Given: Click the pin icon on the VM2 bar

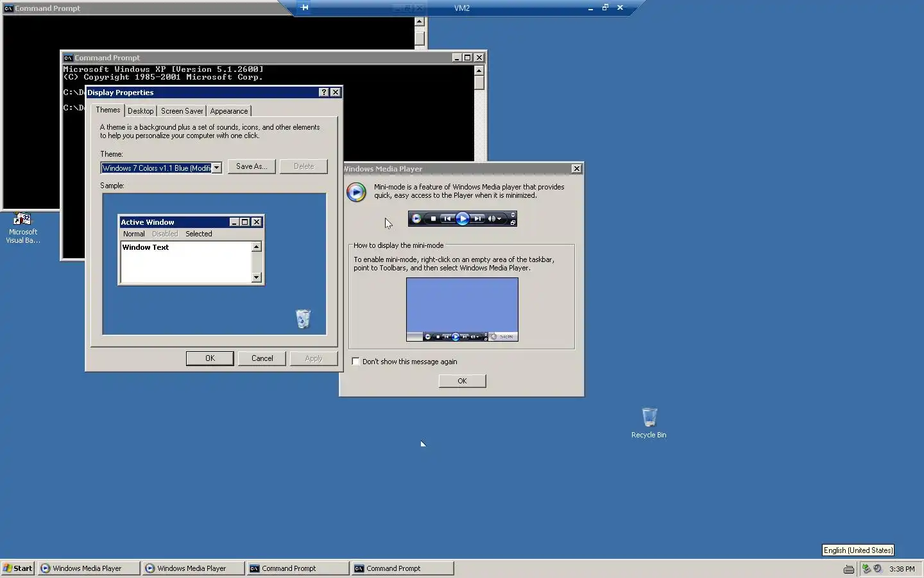Looking at the screenshot, I should (304, 8).
